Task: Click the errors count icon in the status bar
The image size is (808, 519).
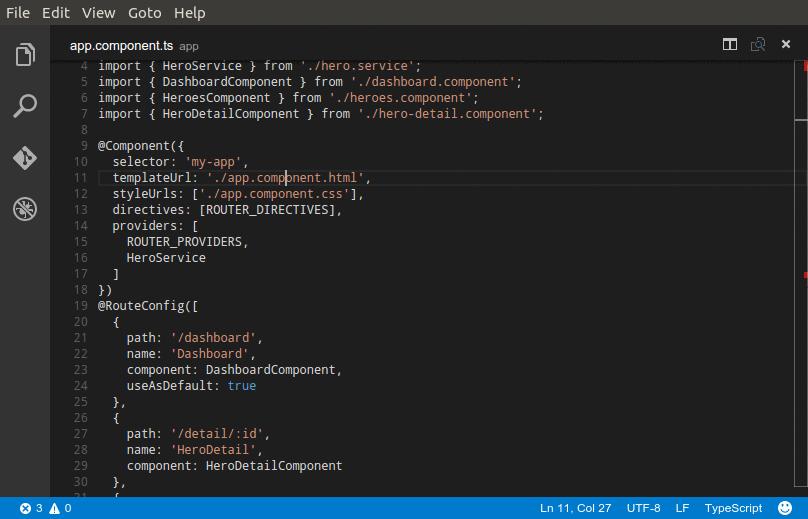Action: click(25, 509)
